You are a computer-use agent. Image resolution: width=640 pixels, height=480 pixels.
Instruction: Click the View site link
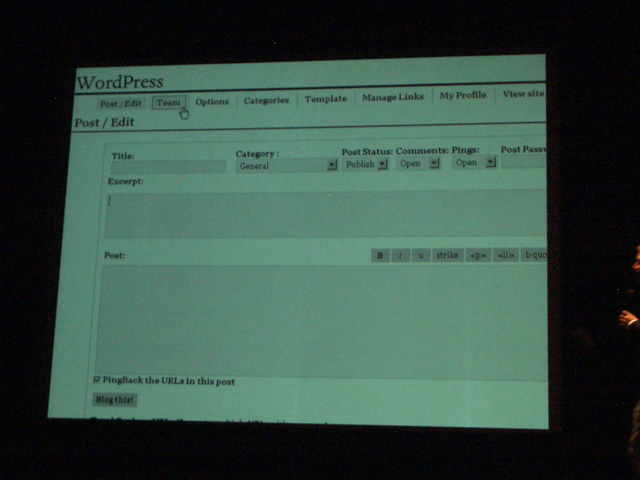click(523, 94)
